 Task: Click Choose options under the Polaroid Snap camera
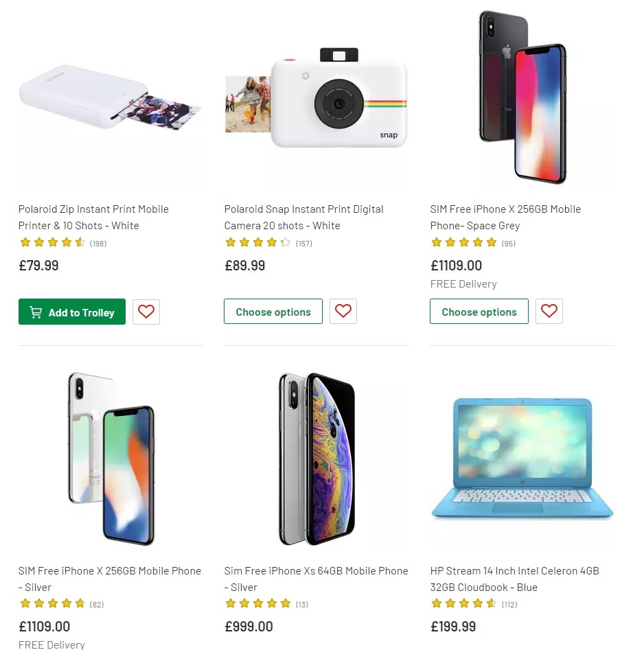pyautogui.click(x=273, y=311)
